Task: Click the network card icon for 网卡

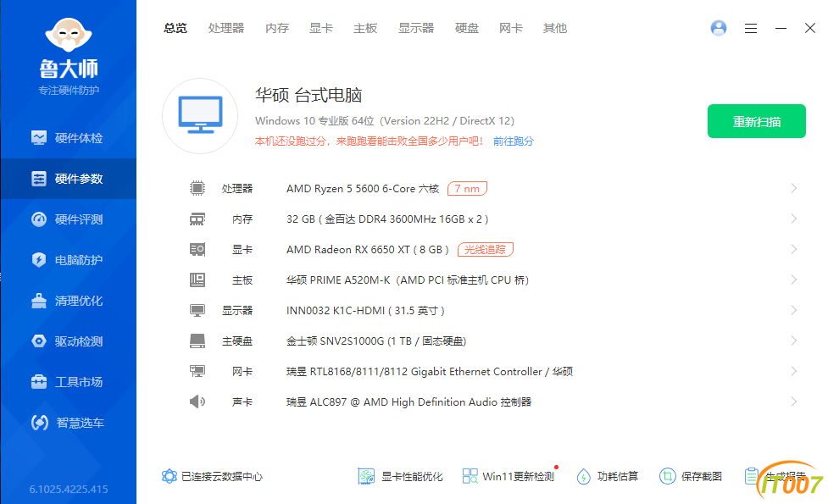Action: click(197, 372)
